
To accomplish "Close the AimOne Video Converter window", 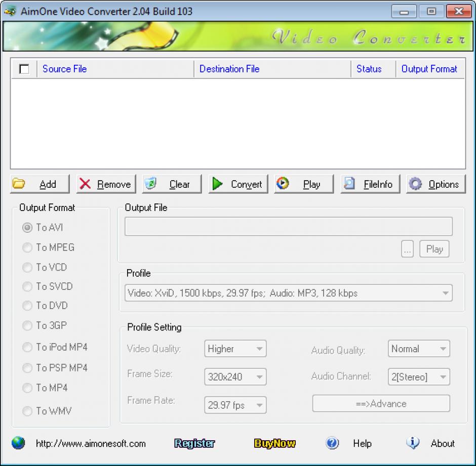I will pyautogui.click(x=459, y=12).
